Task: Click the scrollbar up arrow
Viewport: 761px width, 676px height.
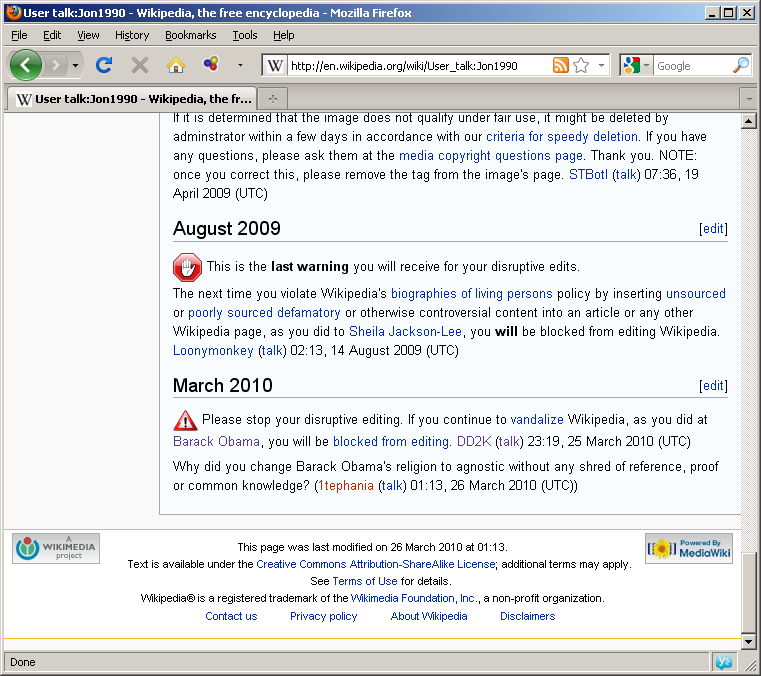Action: (x=748, y=121)
